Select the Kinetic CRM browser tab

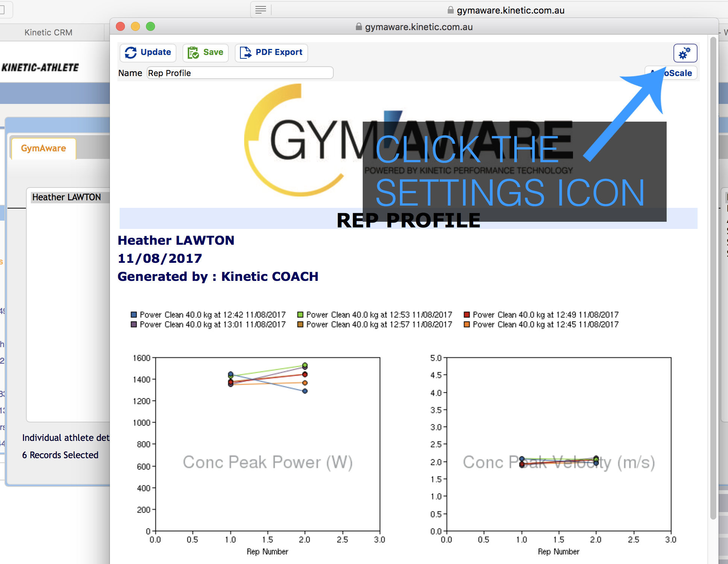click(49, 32)
